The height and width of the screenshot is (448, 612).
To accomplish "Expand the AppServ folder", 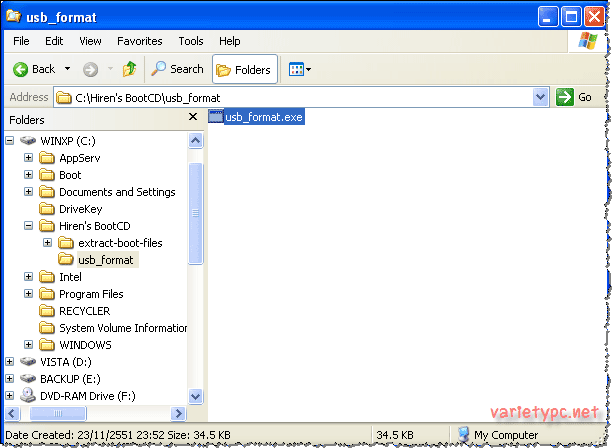I will point(28,157).
